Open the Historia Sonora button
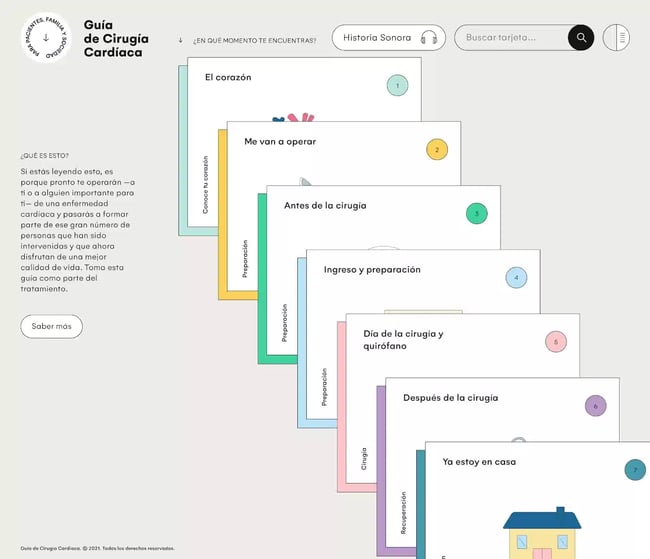The height and width of the screenshot is (559, 650). point(389,38)
